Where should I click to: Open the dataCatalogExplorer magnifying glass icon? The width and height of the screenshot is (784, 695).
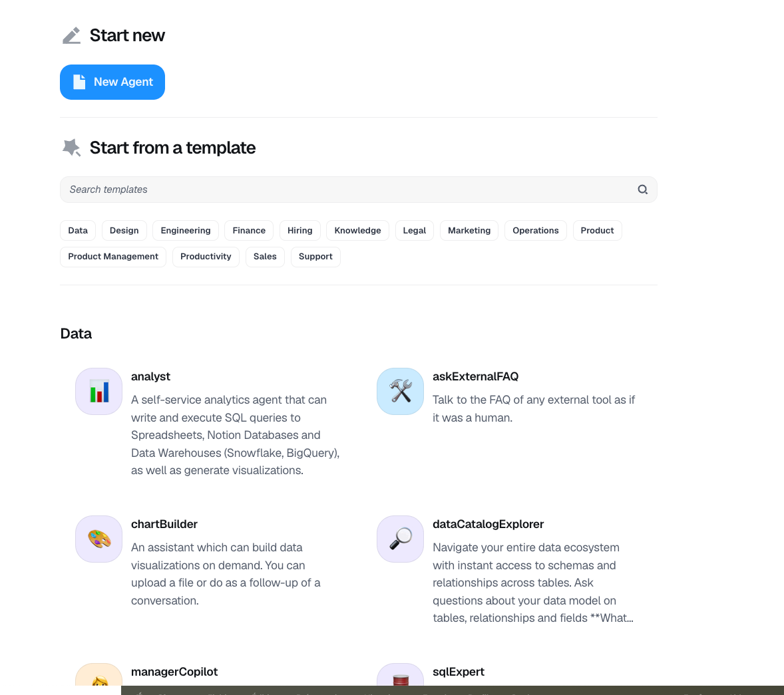(x=400, y=539)
